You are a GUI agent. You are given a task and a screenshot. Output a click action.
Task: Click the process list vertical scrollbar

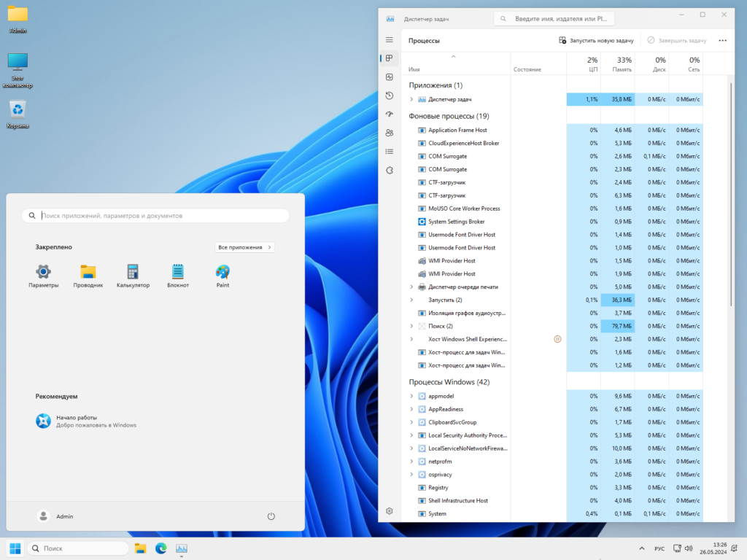click(x=731, y=195)
